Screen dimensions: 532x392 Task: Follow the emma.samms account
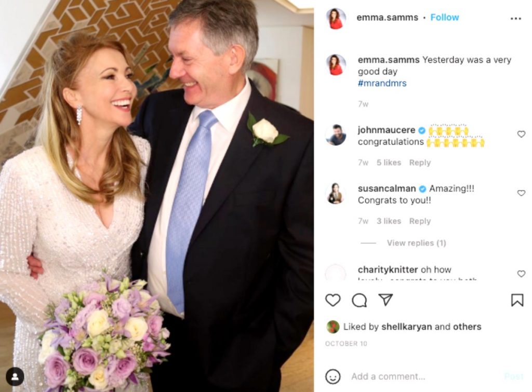445,17
